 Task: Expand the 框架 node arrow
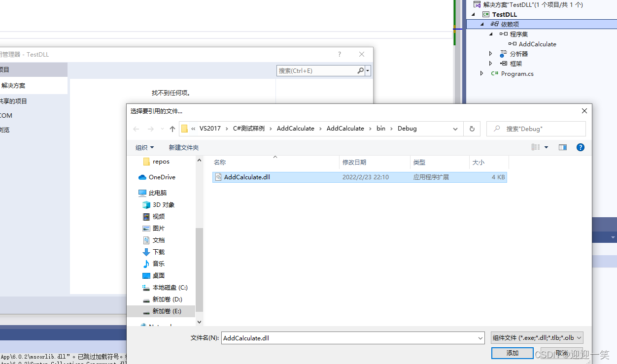(491, 64)
